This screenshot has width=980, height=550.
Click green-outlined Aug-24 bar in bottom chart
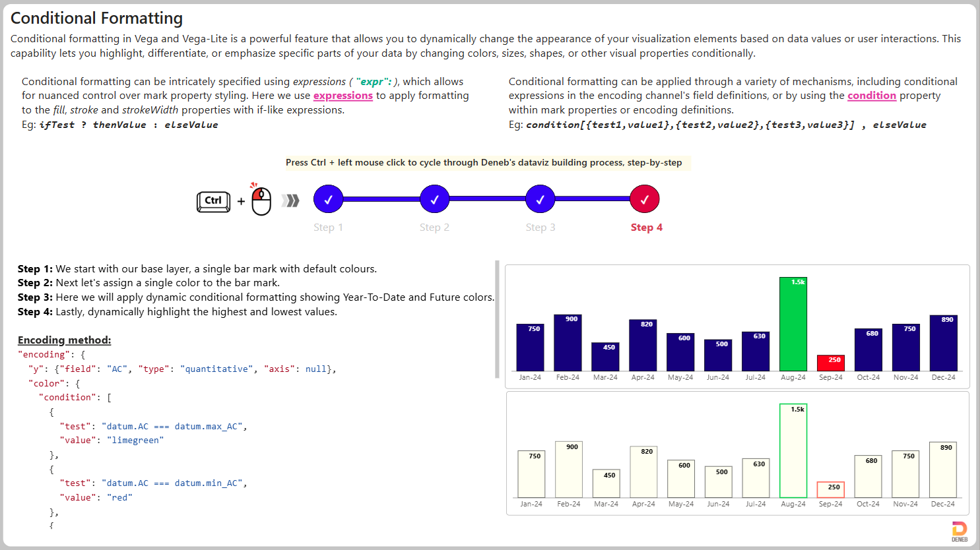[793, 451]
